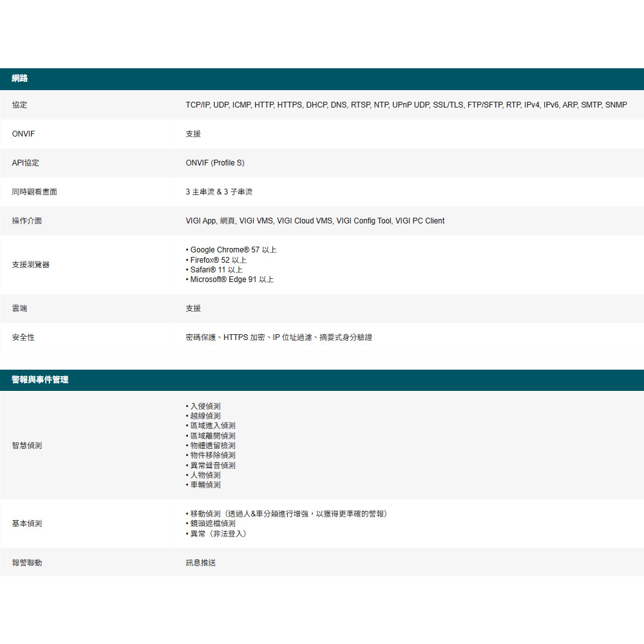Click the 車輛偵測 bullet item
Image resolution: width=644 pixels, height=644 pixels.
(x=205, y=485)
